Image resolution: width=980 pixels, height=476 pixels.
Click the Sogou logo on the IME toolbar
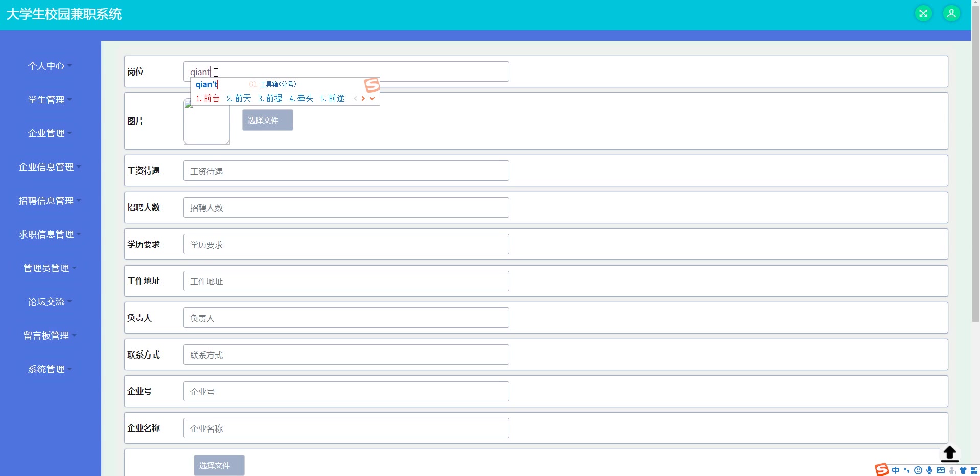point(882,470)
